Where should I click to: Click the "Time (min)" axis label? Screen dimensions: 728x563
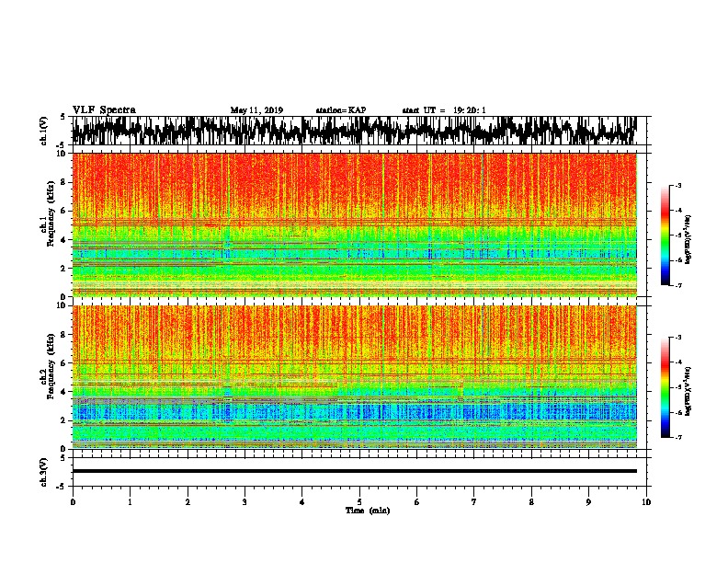[368, 511]
